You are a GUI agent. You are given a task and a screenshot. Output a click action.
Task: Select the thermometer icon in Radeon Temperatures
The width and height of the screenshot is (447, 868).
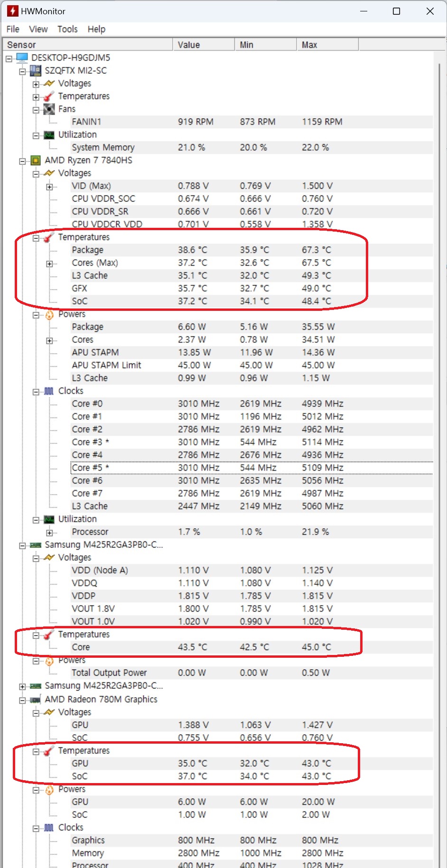tap(49, 751)
